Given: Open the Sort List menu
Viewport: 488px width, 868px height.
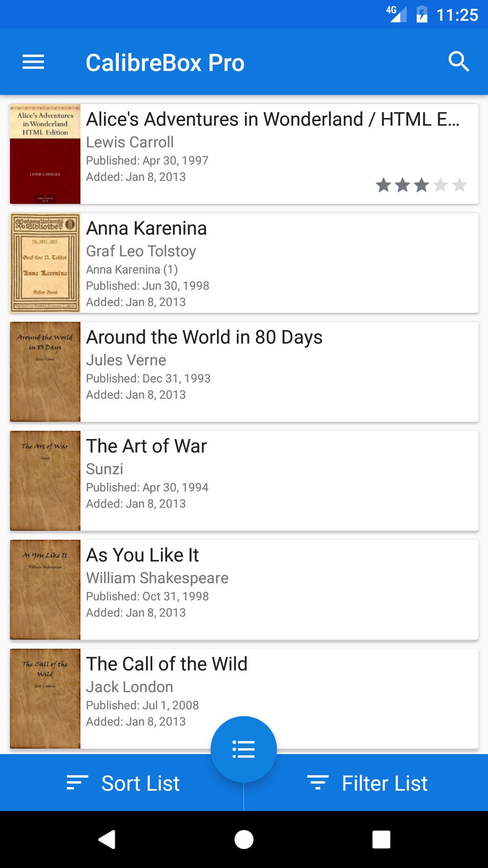Looking at the screenshot, I should [123, 783].
